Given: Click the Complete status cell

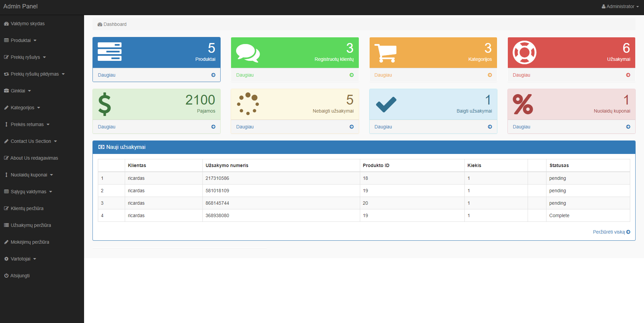Looking at the screenshot, I should [x=588, y=215].
